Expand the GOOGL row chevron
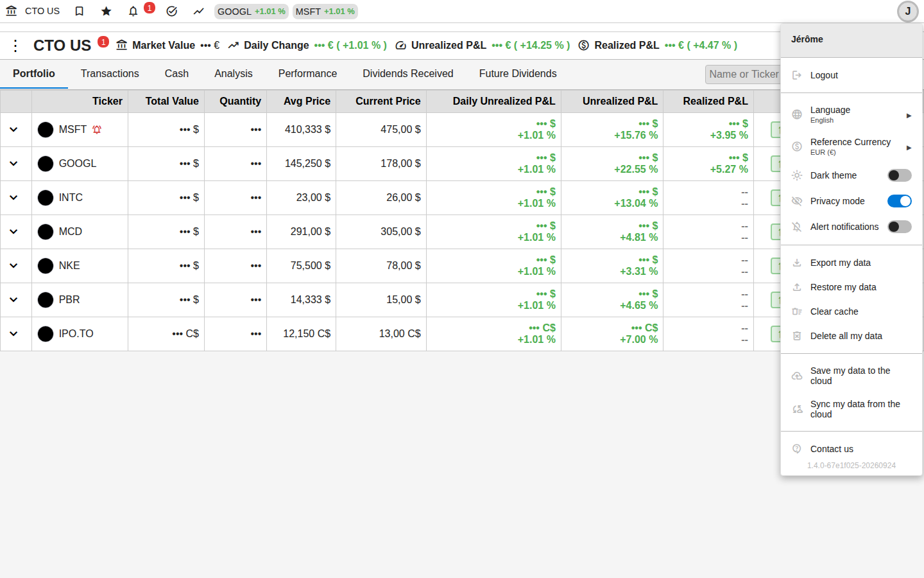 13,164
